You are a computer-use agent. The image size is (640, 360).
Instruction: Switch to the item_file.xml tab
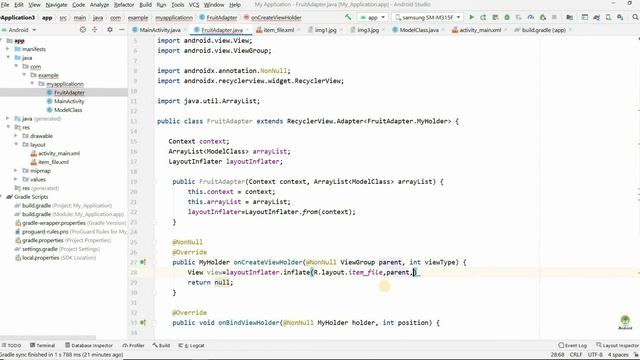click(279, 30)
